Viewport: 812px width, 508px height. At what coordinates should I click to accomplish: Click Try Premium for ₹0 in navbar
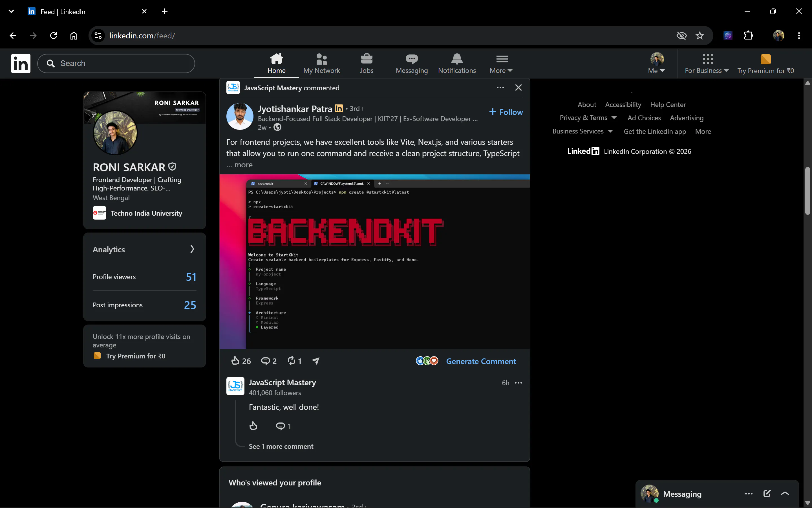(765, 63)
